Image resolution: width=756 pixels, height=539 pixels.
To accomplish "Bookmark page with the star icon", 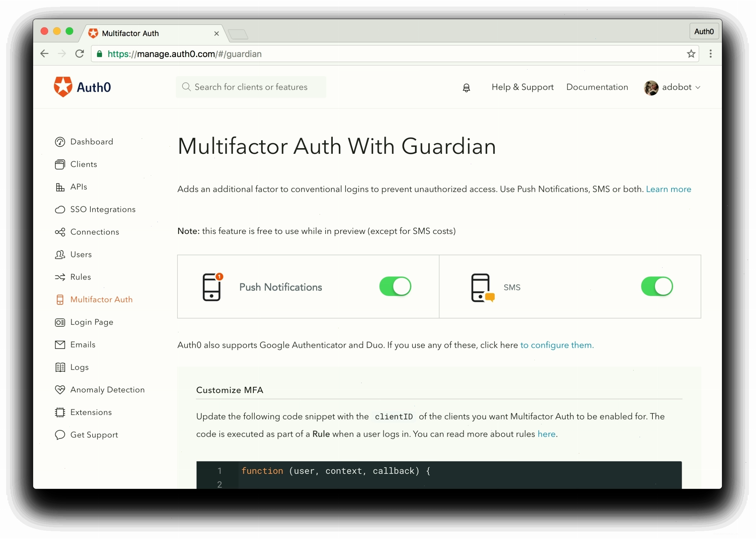I will coord(691,54).
